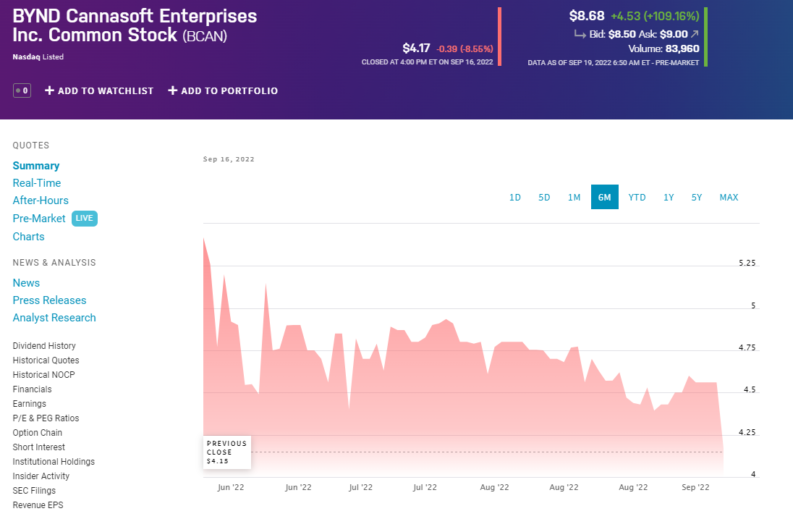This screenshot has height=519, width=793.
Task: Click the Nasdaq Listed label
Action: click(38, 57)
